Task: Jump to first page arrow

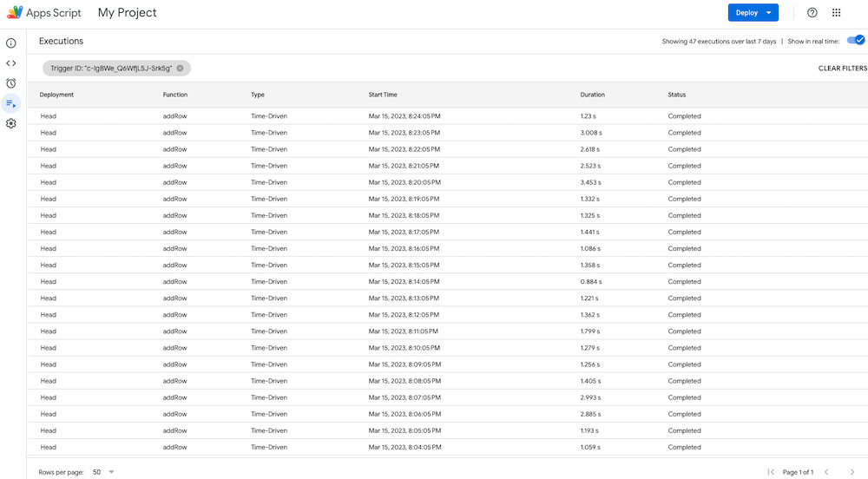Action: pos(771,472)
